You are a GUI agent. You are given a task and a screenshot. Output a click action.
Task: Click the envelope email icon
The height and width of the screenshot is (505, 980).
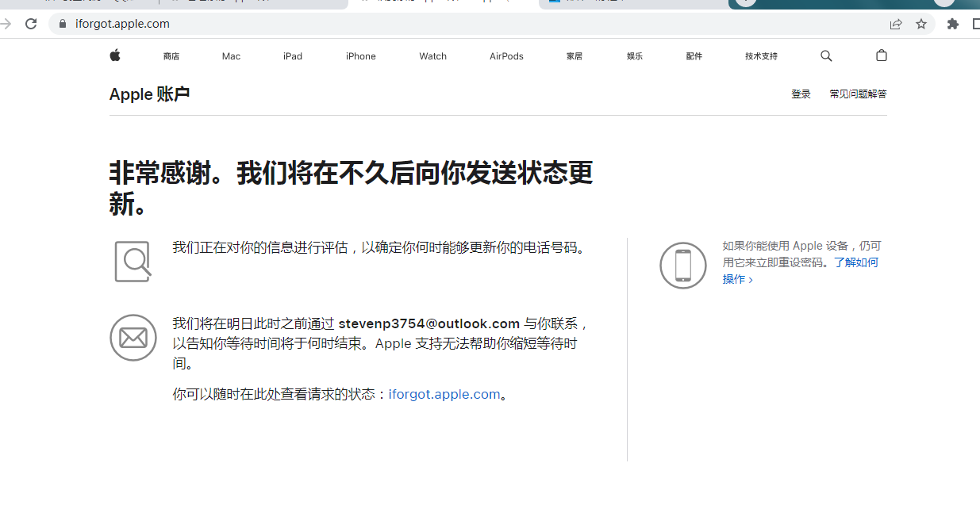click(x=133, y=338)
